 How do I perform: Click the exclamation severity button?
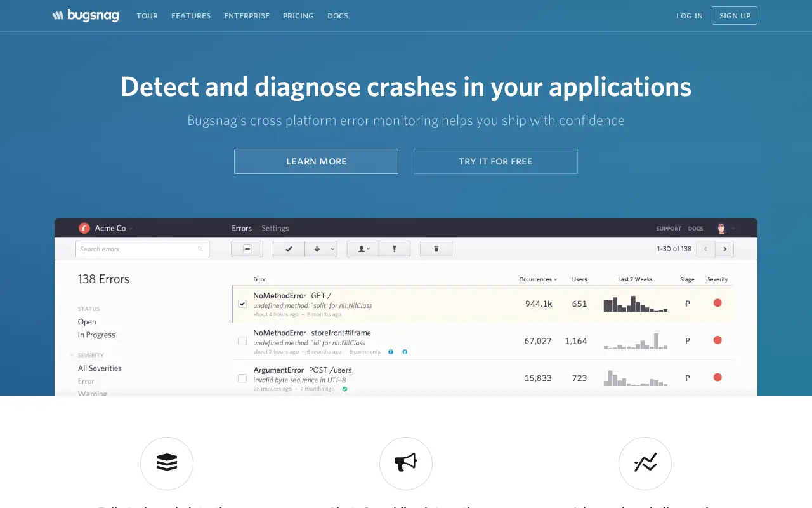pos(395,249)
